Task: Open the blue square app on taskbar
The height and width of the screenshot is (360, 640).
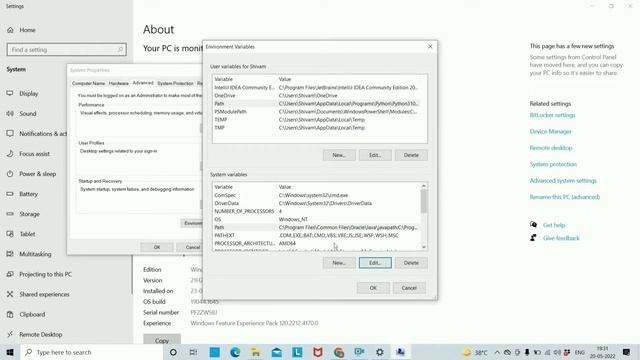Action: click(214, 352)
